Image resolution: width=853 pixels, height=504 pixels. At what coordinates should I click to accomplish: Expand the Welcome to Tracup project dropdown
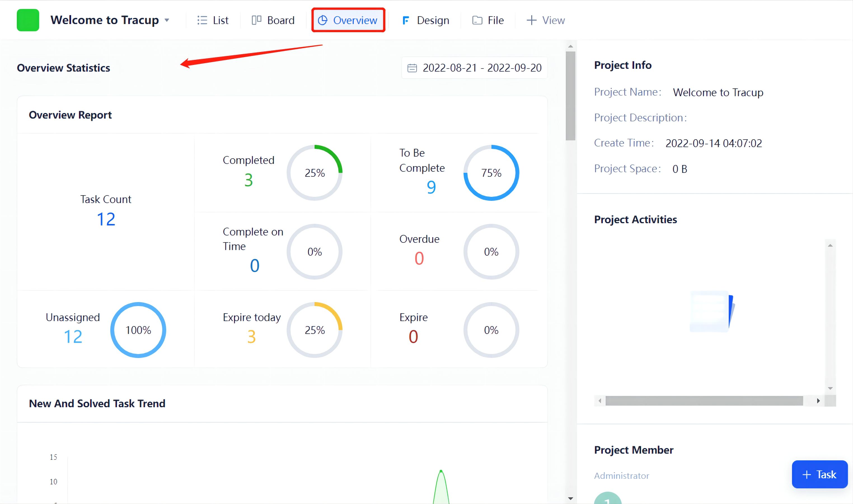tap(167, 20)
